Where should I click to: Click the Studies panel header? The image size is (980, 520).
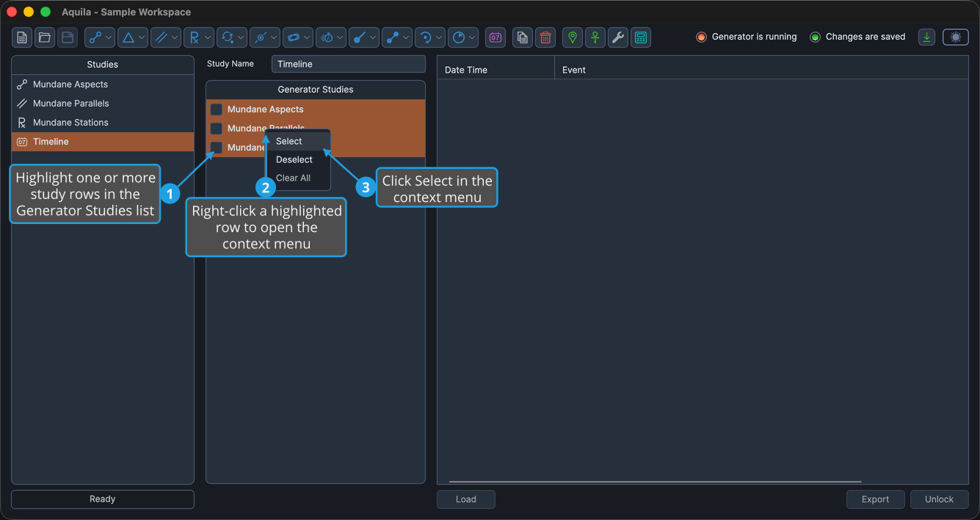click(103, 65)
